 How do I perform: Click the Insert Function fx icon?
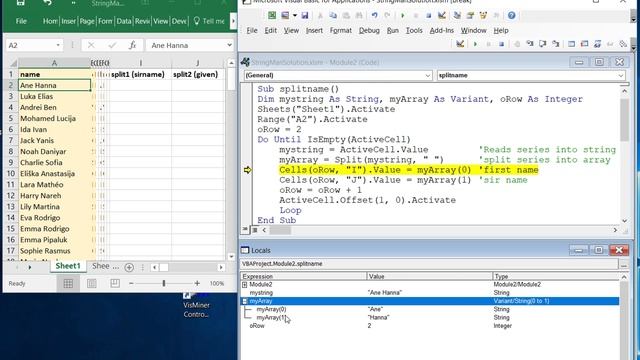point(132,45)
